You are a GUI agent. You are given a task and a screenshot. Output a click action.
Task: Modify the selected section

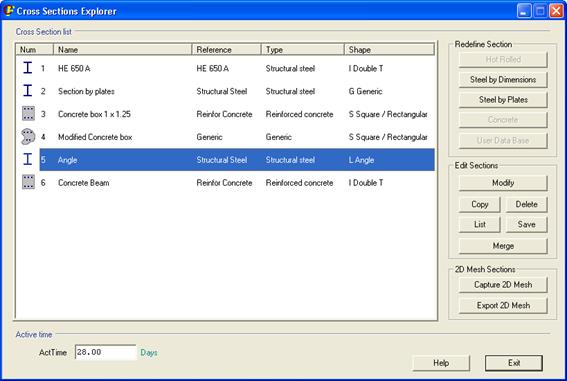[x=503, y=183]
